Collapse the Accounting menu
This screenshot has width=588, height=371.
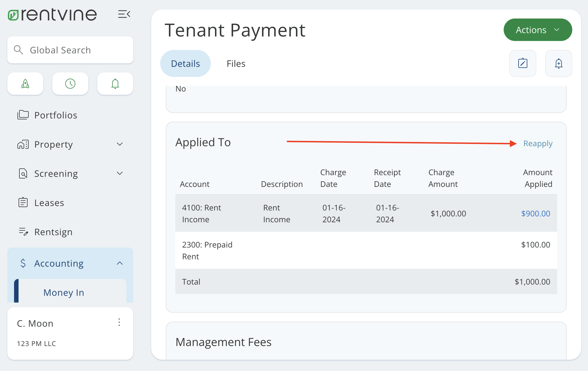(x=120, y=263)
